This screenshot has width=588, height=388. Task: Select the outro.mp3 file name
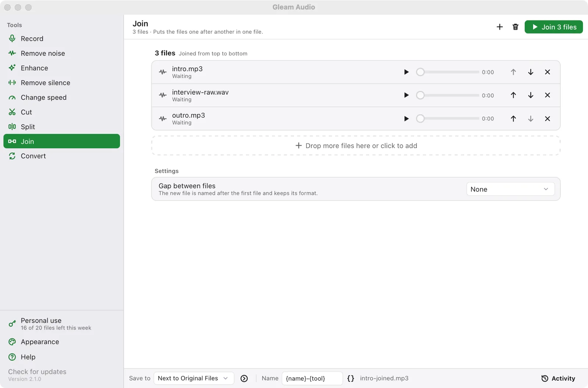click(189, 115)
